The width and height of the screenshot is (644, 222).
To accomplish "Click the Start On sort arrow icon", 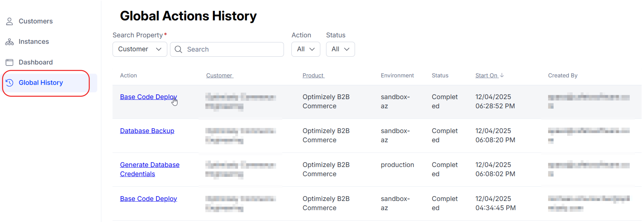I will [502, 75].
